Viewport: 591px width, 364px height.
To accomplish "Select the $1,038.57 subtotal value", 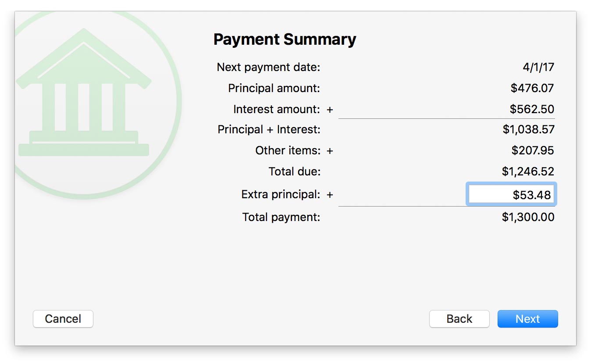I will pos(528,130).
